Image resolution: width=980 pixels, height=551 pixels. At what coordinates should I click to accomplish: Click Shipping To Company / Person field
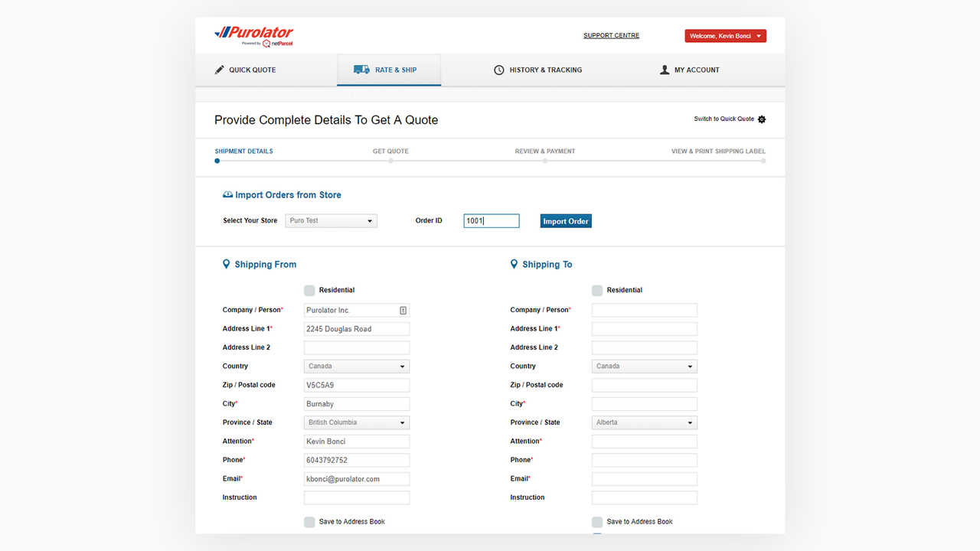tap(645, 310)
